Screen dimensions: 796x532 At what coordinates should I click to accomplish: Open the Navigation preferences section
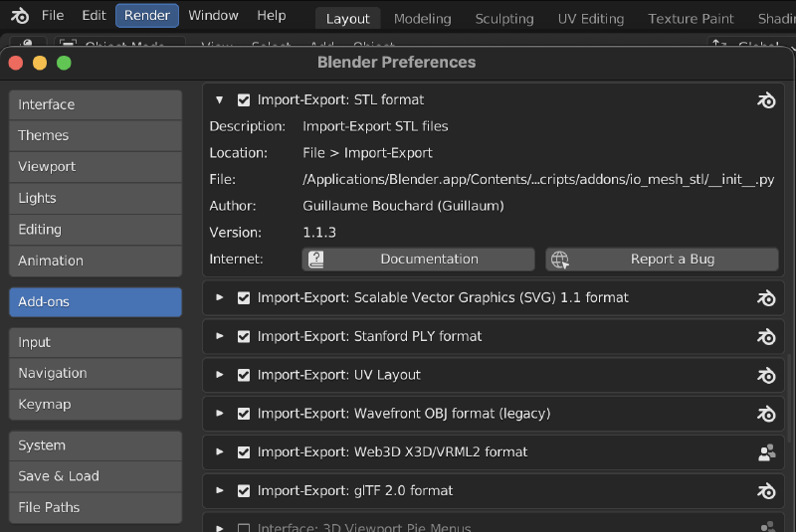[x=96, y=374]
